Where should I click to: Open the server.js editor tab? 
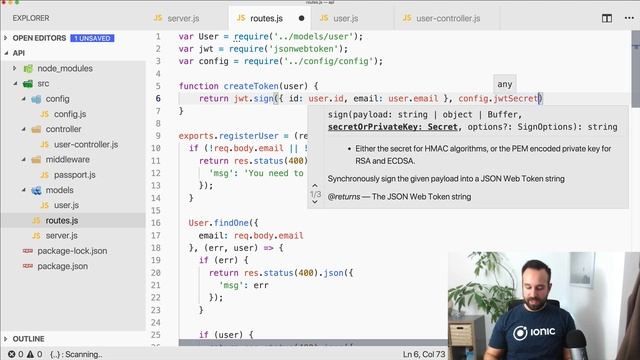click(177, 18)
